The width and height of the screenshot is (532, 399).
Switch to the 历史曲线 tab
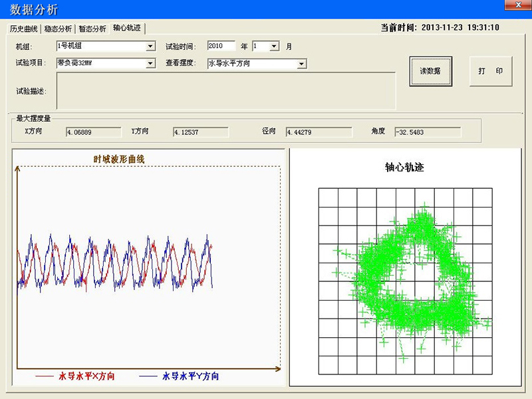(x=24, y=29)
